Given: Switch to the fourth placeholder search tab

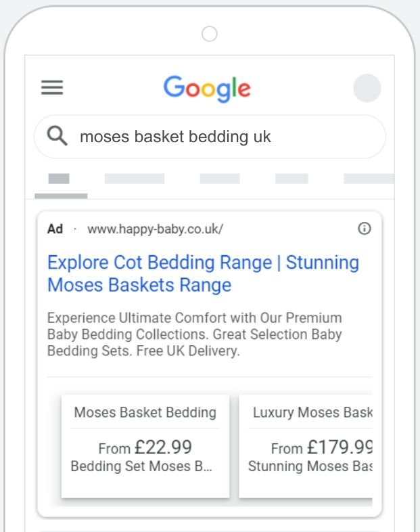Looking at the screenshot, I should [x=291, y=179].
